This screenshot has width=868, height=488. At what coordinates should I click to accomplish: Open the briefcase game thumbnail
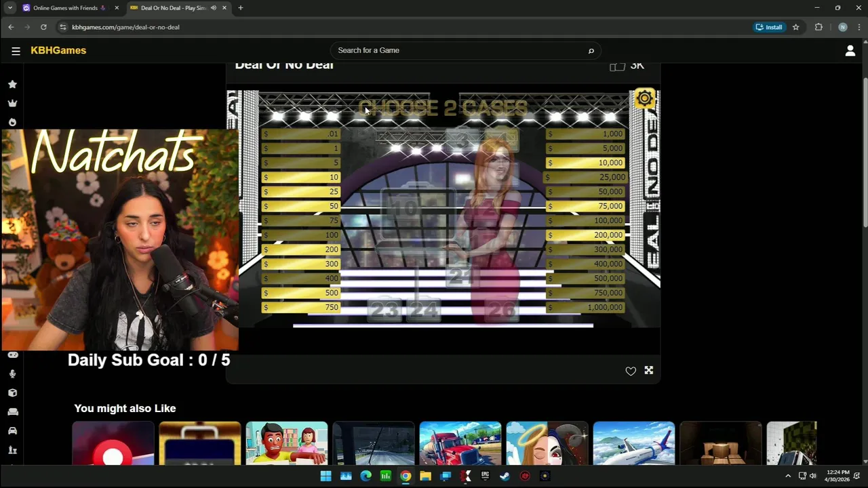pos(200,443)
